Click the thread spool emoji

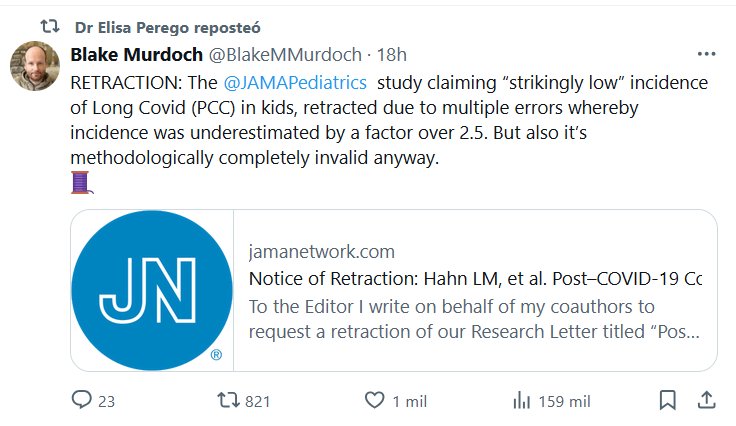click(81, 182)
